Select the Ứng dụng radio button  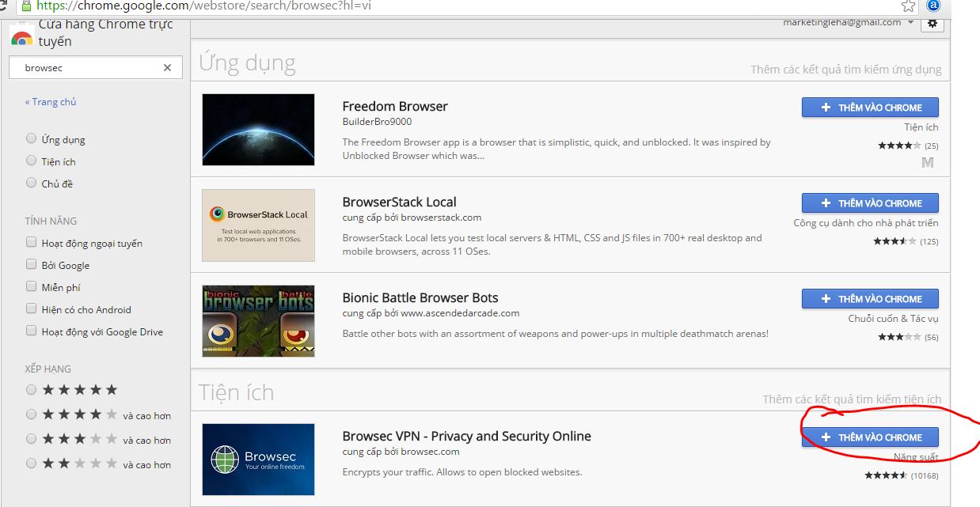(31, 138)
